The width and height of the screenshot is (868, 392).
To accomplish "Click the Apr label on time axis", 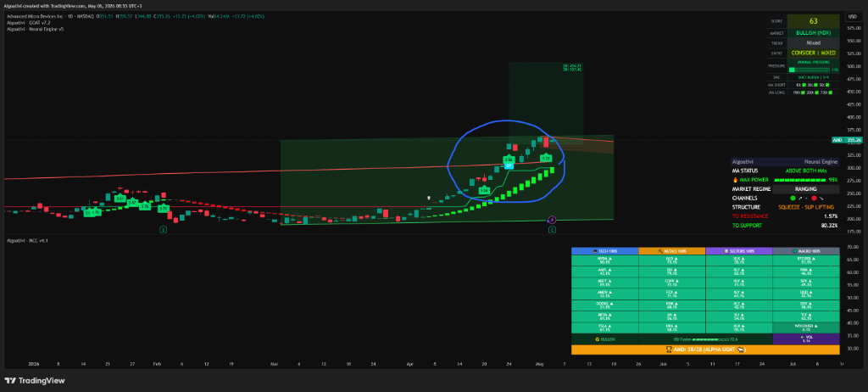I will click(x=410, y=364).
